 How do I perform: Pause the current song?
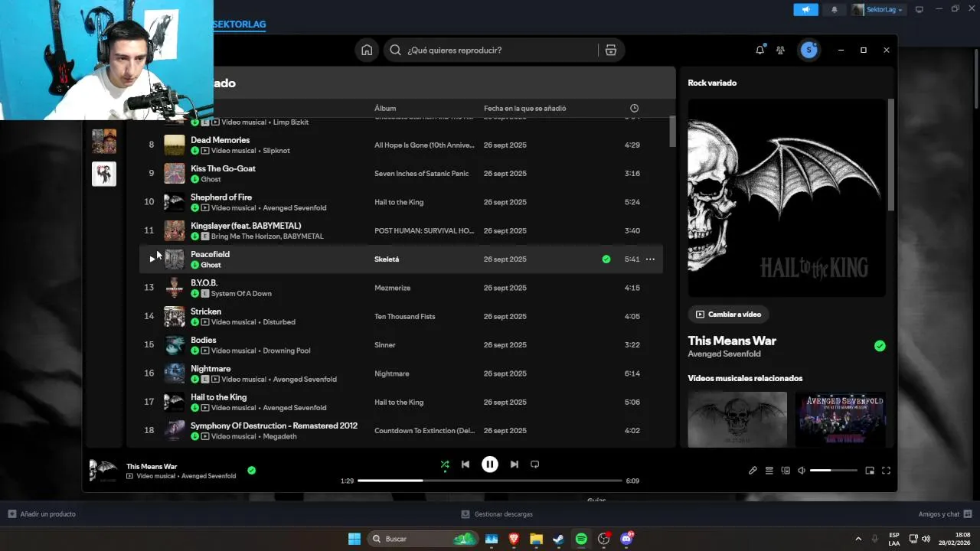[490, 464]
